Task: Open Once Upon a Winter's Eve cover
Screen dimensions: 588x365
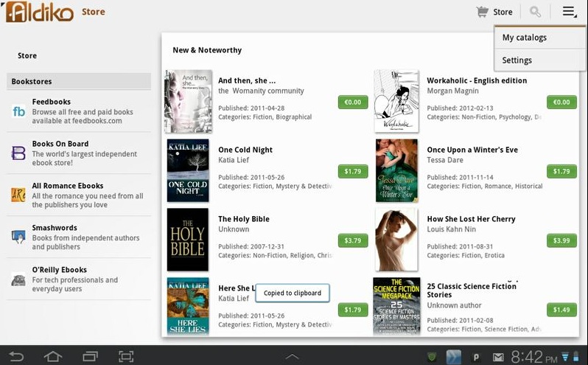Action: (x=396, y=170)
